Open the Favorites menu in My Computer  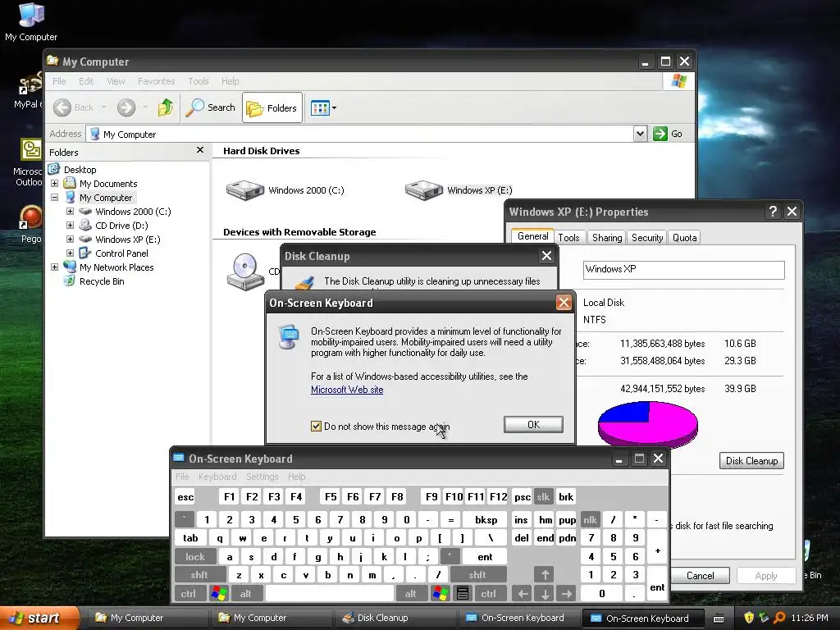(x=156, y=81)
